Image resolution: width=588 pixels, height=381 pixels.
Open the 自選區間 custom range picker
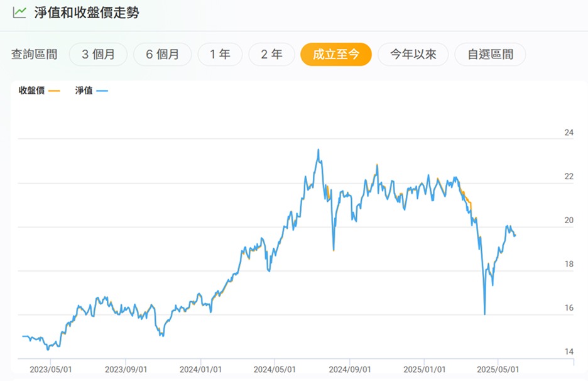490,55
